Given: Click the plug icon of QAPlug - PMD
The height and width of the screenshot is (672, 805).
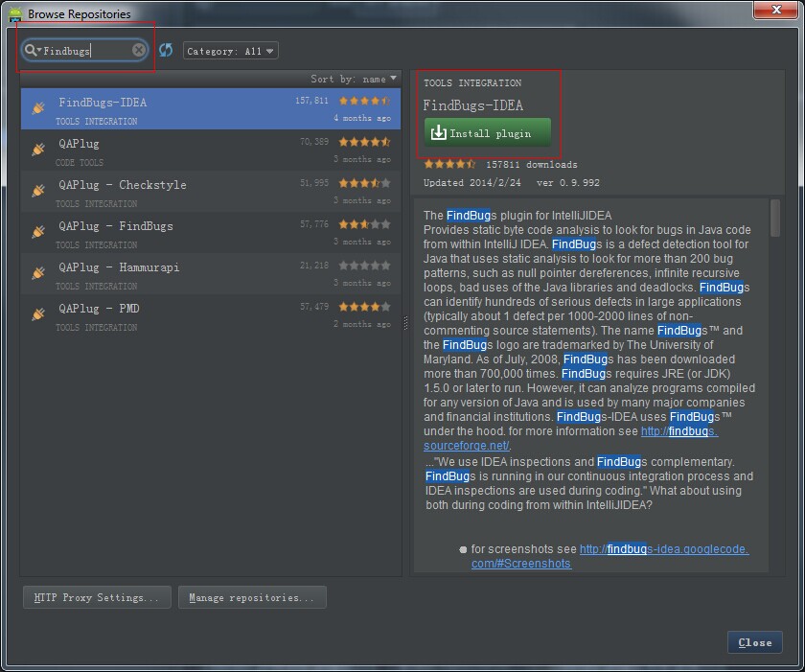Looking at the screenshot, I should (x=38, y=313).
